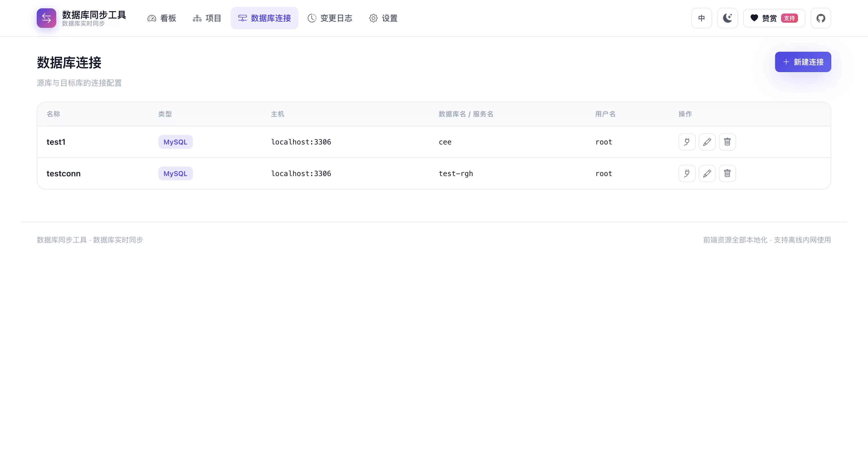
Task: Click the 源库与目标库的连接配置 subtitle
Action: (x=79, y=83)
